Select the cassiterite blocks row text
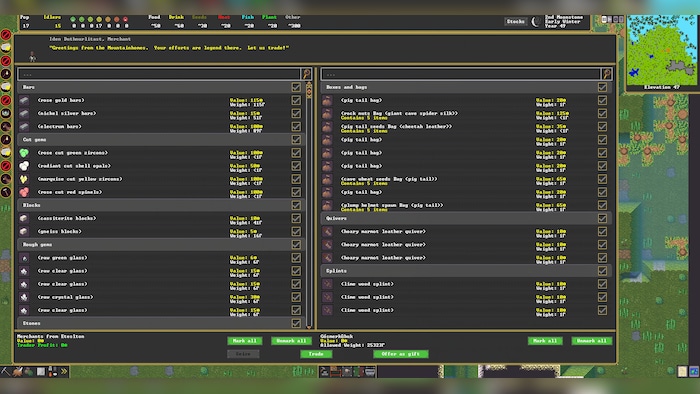 tap(67, 218)
